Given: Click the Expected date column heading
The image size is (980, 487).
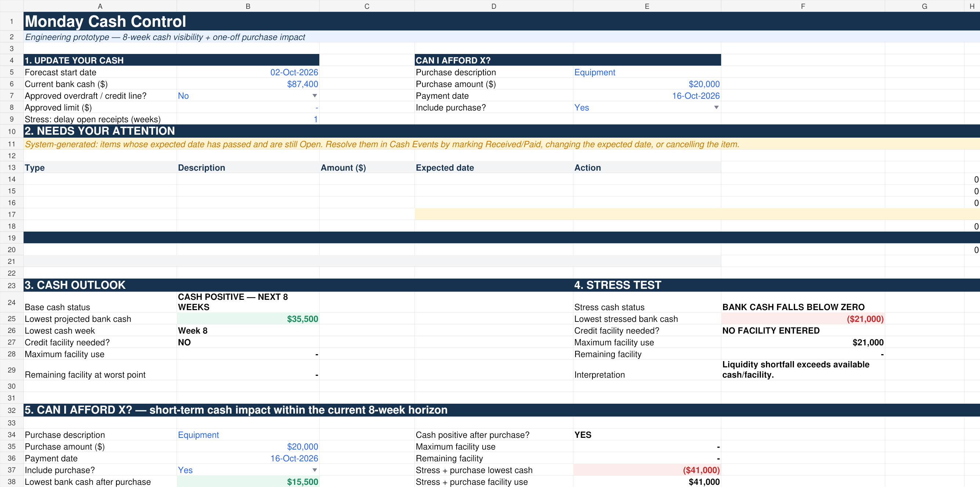Looking at the screenshot, I should point(445,168).
